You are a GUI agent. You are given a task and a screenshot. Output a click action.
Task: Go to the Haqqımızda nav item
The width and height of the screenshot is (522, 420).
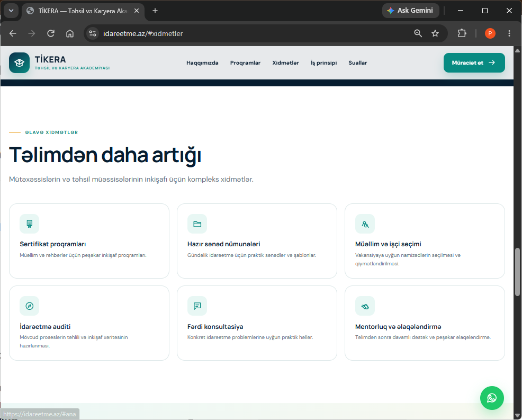202,62
